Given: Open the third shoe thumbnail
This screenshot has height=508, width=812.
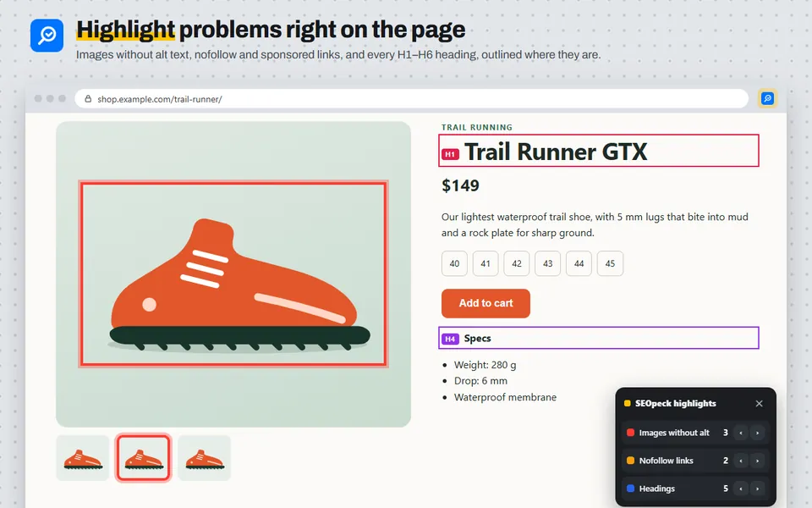Looking at the screenshot, I should pyautogui.click(x=204, y=458).
